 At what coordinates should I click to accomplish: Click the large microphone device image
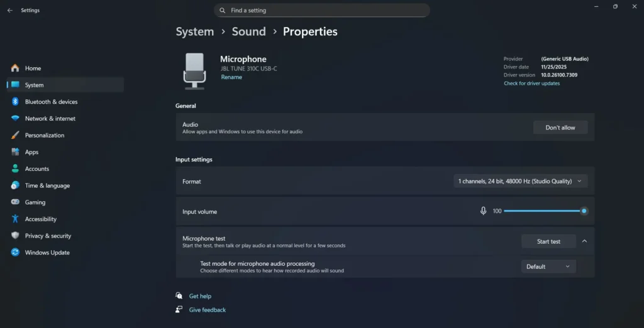point(194,71)
